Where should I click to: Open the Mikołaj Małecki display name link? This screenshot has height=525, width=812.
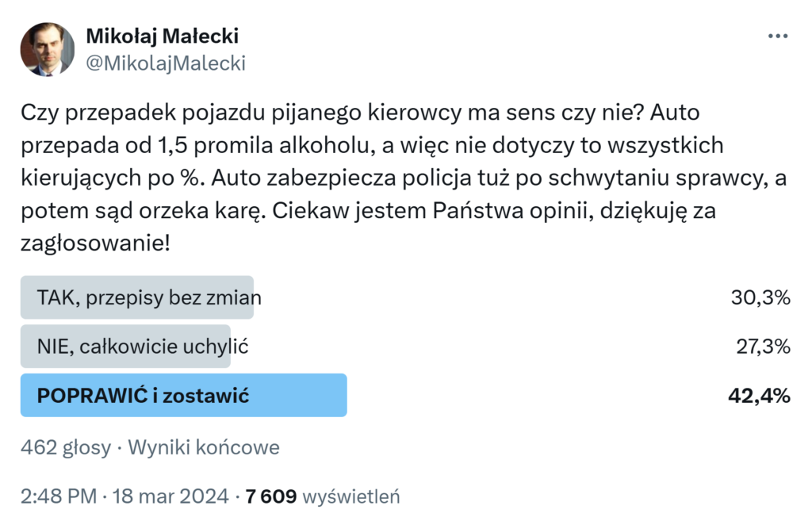[x=162, y=36]
